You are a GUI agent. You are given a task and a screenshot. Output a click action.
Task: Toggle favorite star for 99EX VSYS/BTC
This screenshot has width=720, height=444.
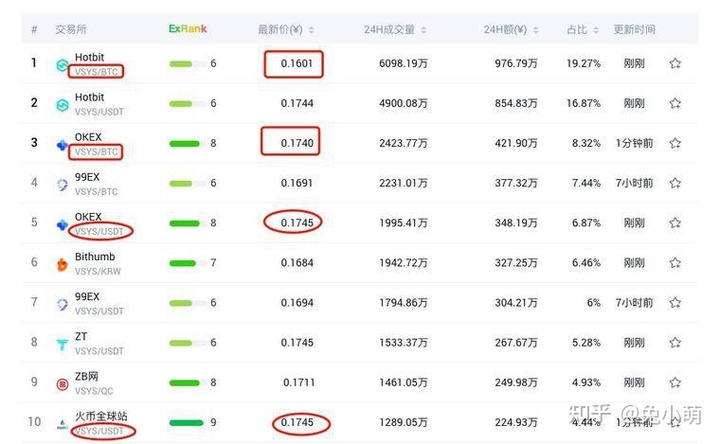coord(675,183)
